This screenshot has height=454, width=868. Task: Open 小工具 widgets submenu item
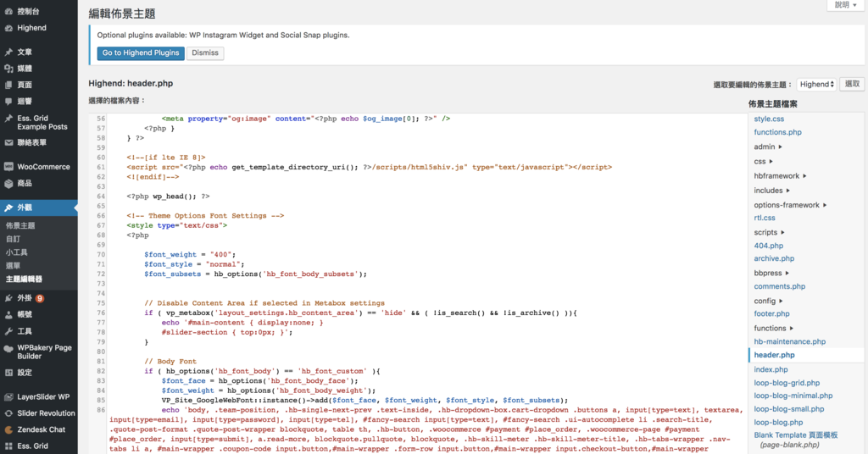[x=17, y=252]
